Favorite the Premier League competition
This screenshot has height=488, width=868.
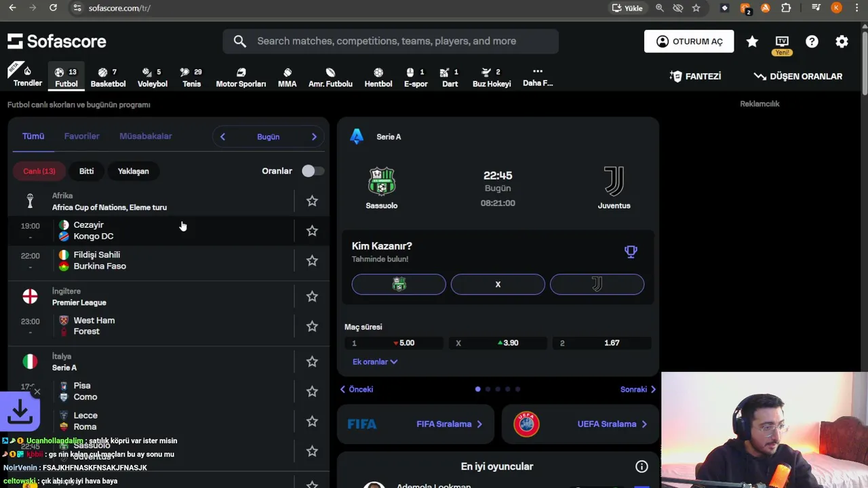tap(312, 297)
